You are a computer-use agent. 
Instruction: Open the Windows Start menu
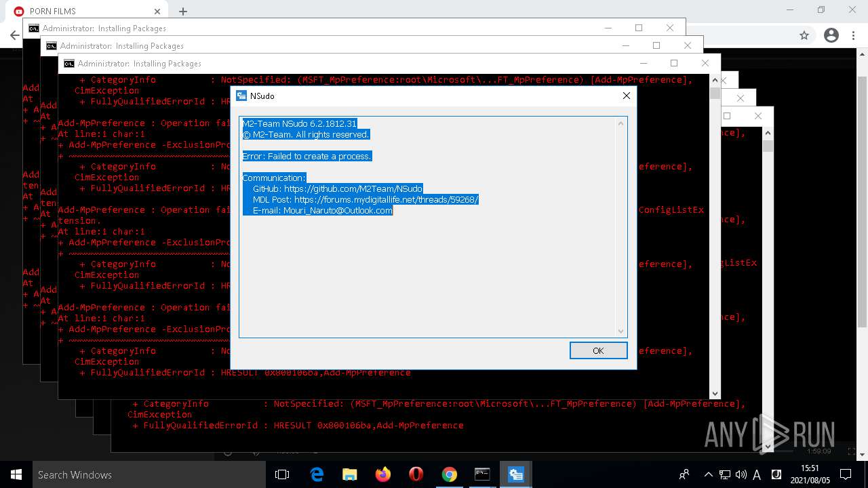click(16, 474)
